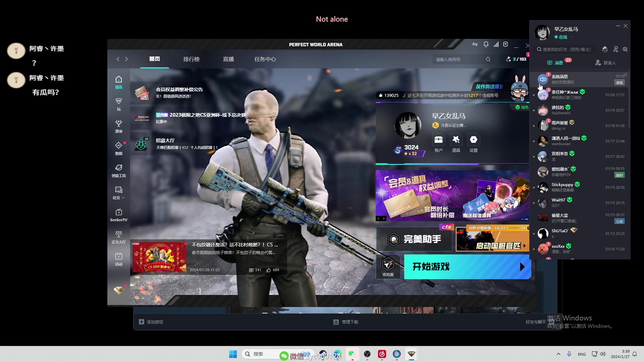Image resolution: width=644 pixels, height=362 pixels.
Task: Click the customer service headset icon in the friends panel
Action: point(605,49)
